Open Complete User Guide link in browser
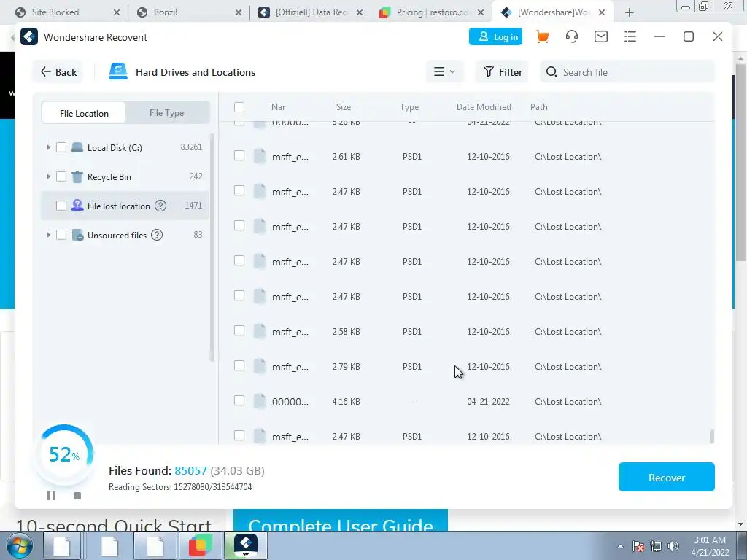Viewport: 747px width, 560px height. tap(340, 521)
